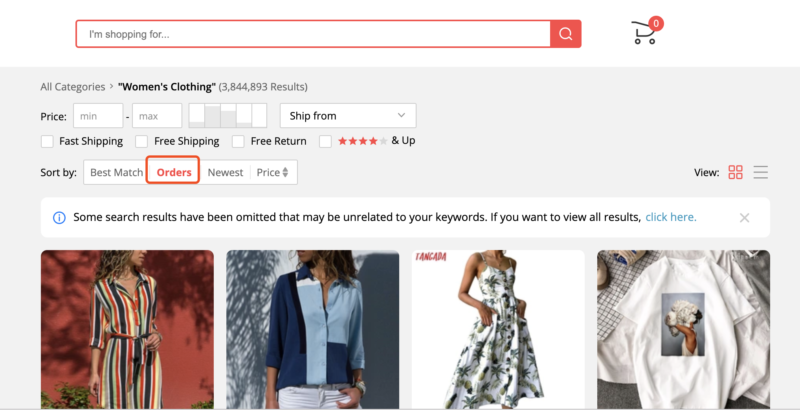Check the Free Shipping box
This screenshot has width=800, height=412.
point(142,142)
